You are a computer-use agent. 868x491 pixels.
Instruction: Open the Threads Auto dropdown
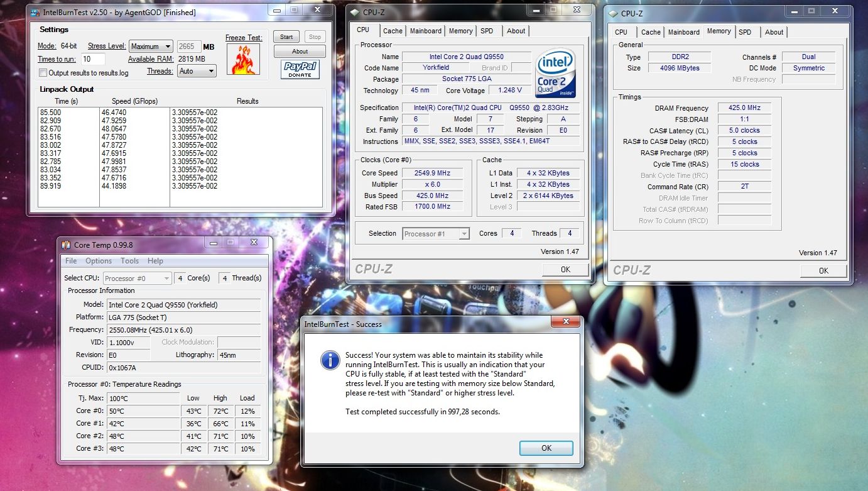pyautogui.click(x=197, y=71)
